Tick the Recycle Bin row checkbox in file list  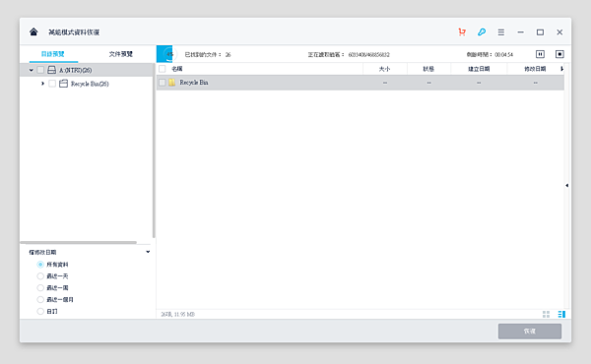[163, 83]
